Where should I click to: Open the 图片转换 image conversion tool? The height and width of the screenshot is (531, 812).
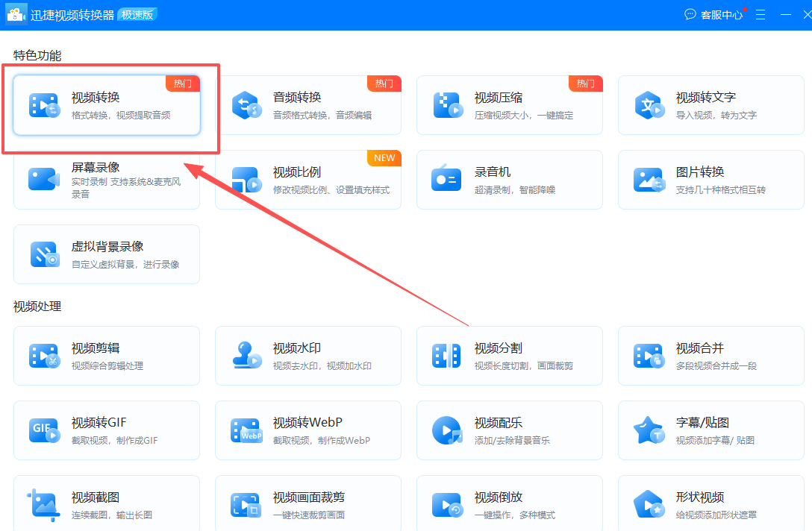pos(709,179)
